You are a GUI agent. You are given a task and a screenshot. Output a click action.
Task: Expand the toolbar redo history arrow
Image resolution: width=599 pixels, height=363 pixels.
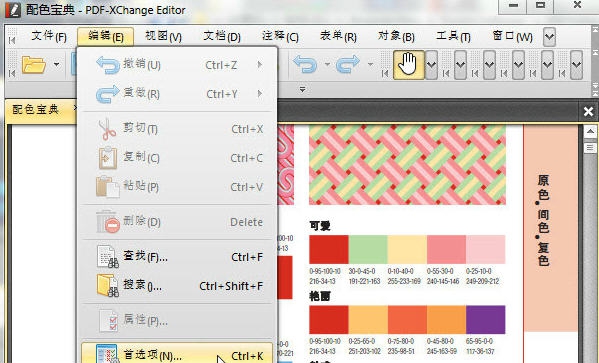(x=370, y=64)
